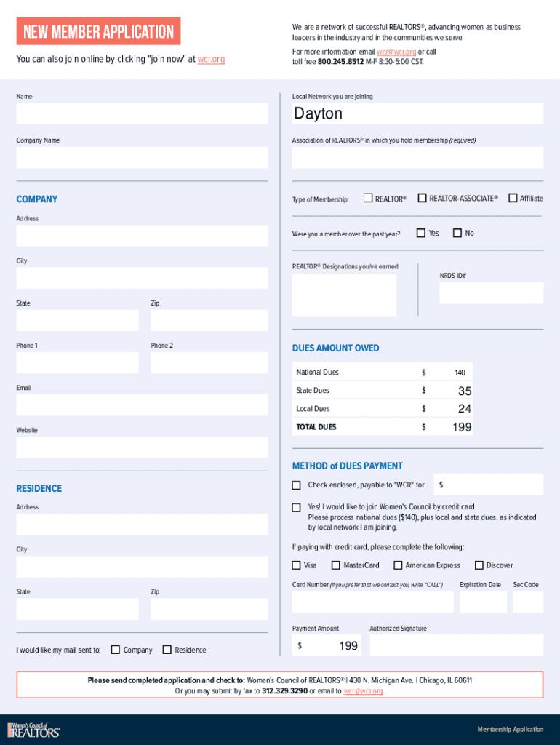Send mail to Company checkbox
Screen dimensions: 560x745
[x=116, y=650]
